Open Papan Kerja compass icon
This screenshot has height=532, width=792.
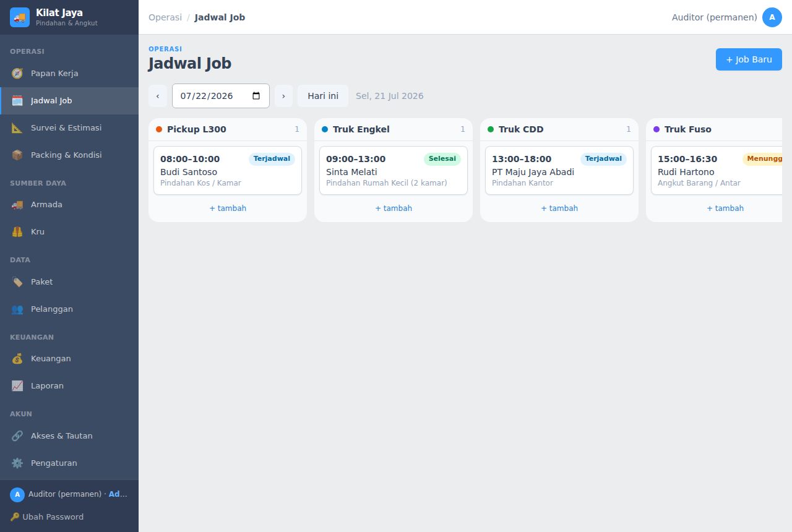pos(17,74)
